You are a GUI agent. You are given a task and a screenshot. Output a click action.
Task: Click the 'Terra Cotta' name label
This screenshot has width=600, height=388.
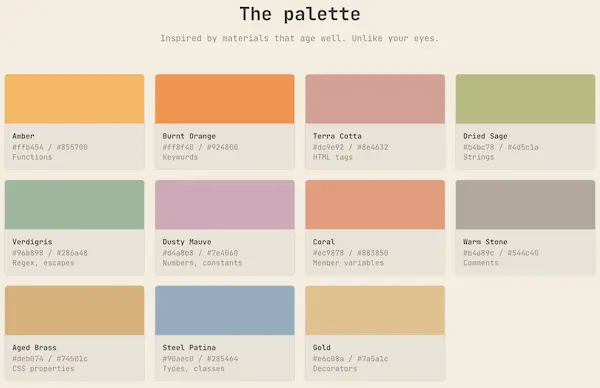337,136
